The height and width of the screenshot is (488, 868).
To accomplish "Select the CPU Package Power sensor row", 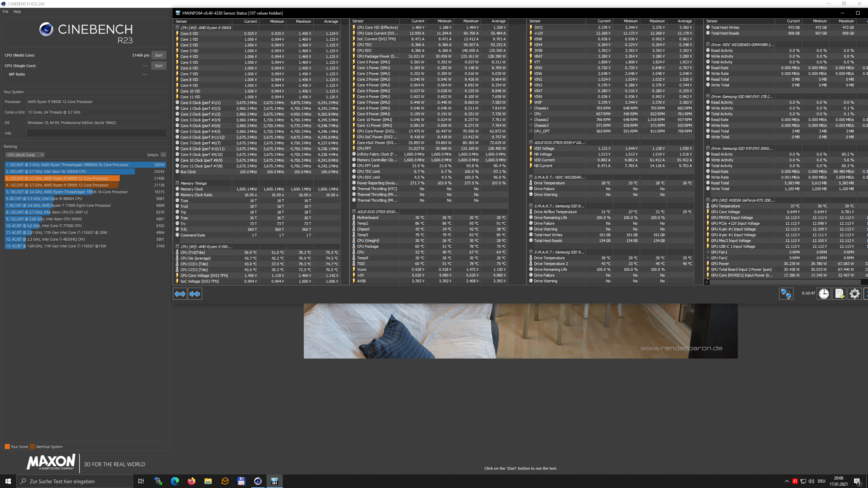I will click(430, 56).
